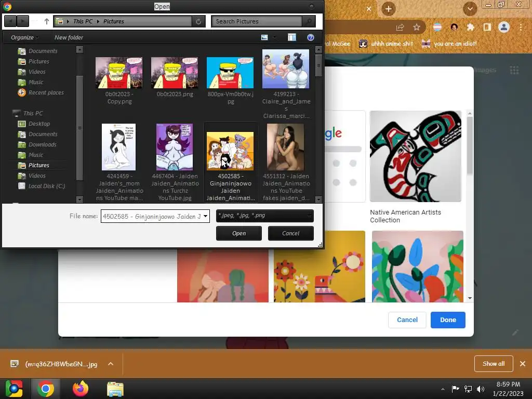Viewport: 532px width, 399px height.
Task: Select Recent places in the sidebar
Action: point(41,92)
